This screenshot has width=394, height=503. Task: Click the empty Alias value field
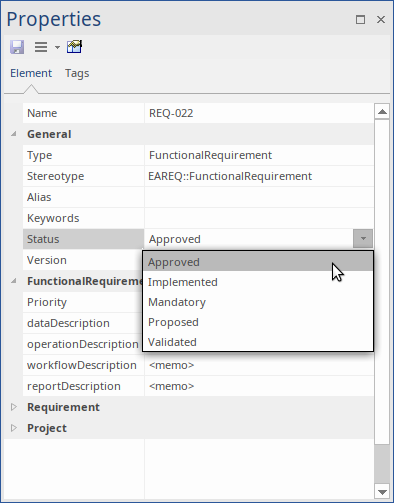[x=259, y=197]
